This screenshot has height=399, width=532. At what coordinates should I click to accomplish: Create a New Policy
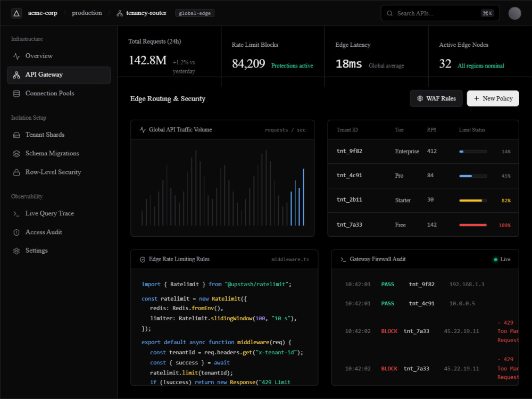click(x=493, y=98)
